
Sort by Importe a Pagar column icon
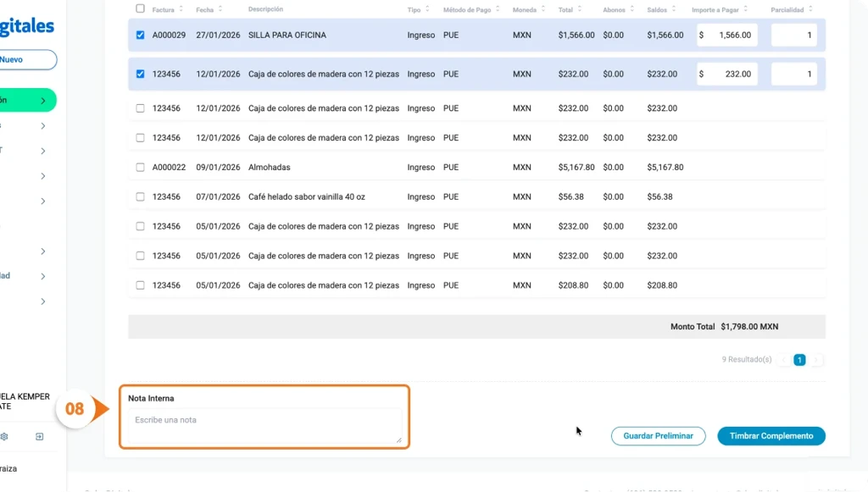749,9
